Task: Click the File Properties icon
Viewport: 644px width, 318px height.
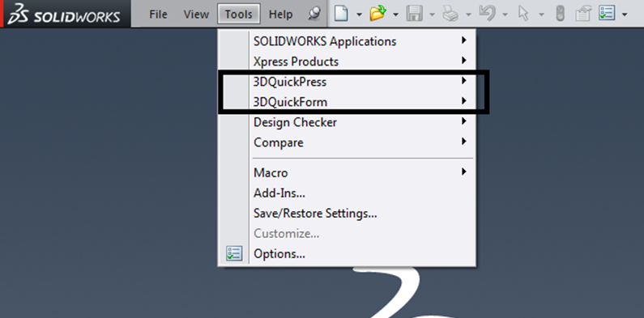Action: coord(582,14)
